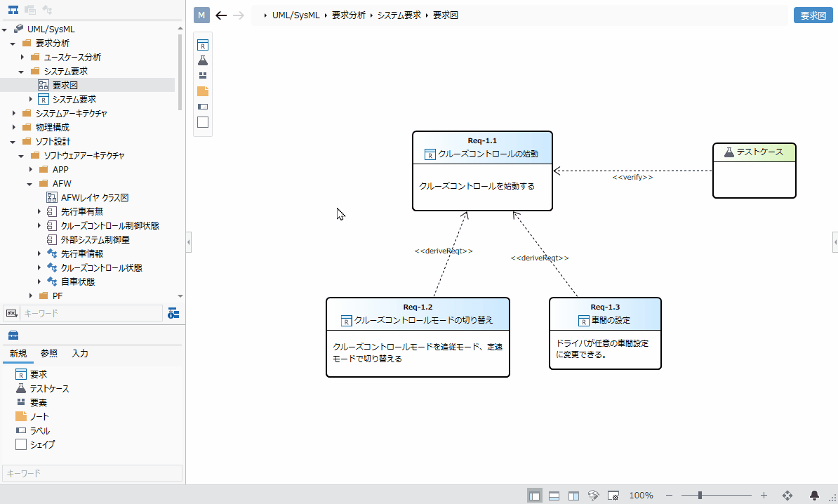Go back with the left arrow
This screenshot has height=504, width=838.
click(221, 15)
